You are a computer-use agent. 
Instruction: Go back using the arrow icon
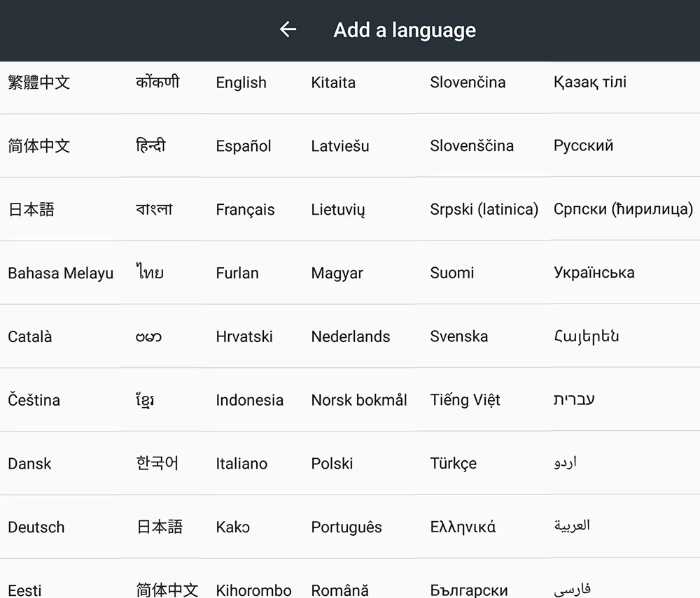[x=288, y=29]
